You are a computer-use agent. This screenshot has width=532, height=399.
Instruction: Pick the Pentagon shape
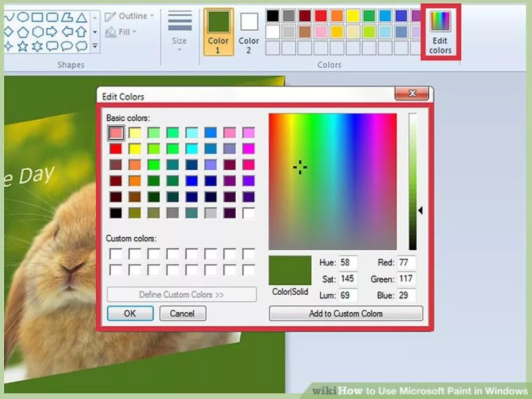[23, 32]
